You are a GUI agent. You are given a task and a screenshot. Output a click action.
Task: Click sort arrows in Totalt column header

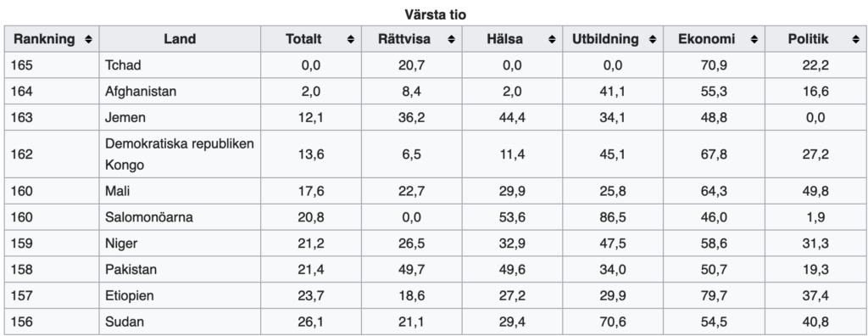pyautogui.click(x=350, y=39)
